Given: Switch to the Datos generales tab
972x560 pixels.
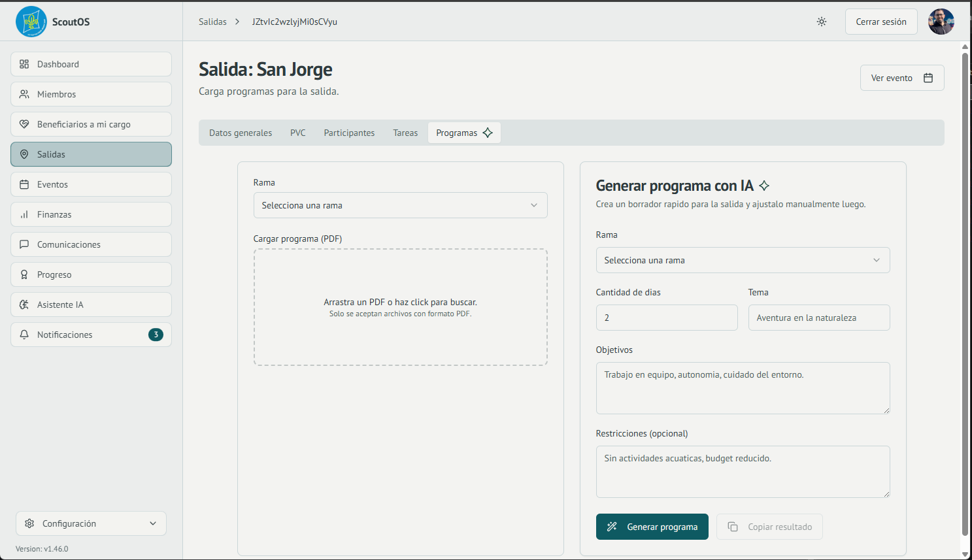Looking at the screenshot, I should [x=241, y=133].
